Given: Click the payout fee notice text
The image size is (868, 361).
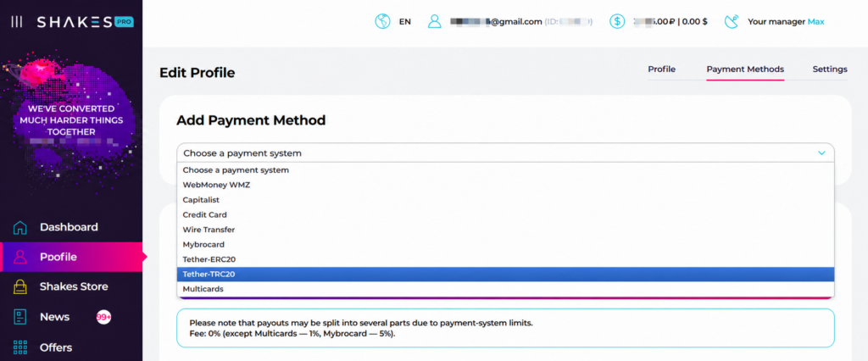Looking at the screenshot, I should (361, 328).
